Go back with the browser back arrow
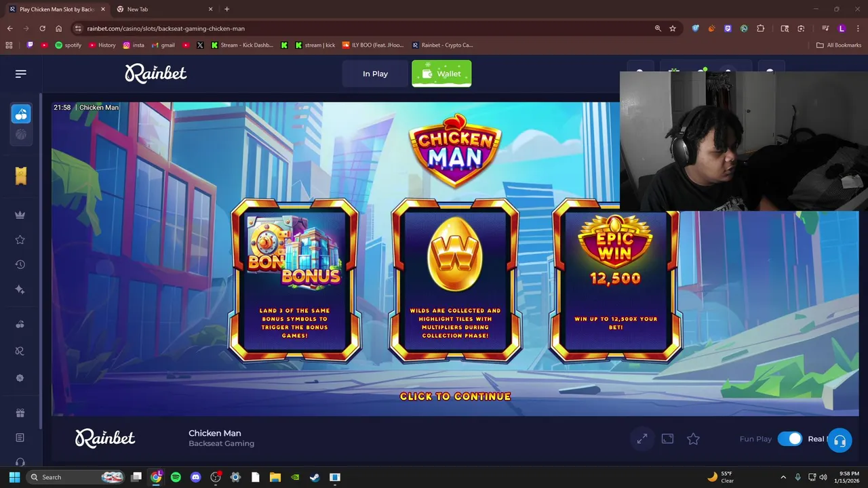The image size is (868, 488). (9, 28)
